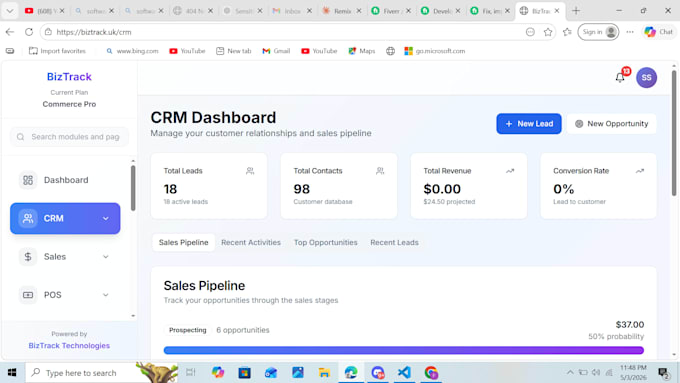Open the SS user avatar menu
The width and height of the screenshot is (680, 383).
[646, 78]
